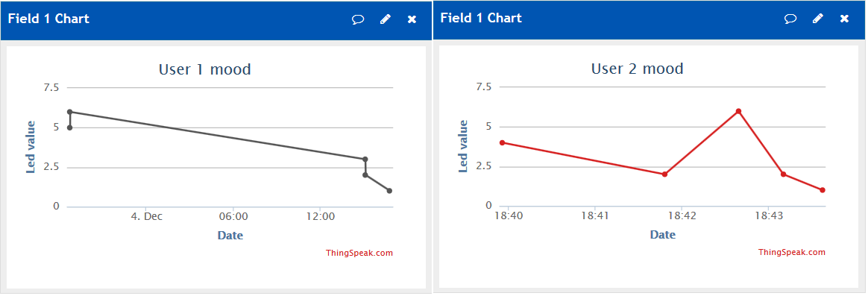Click the User 1 mood chart title
The width and height of the screenshot is (868, 296).
205,69
